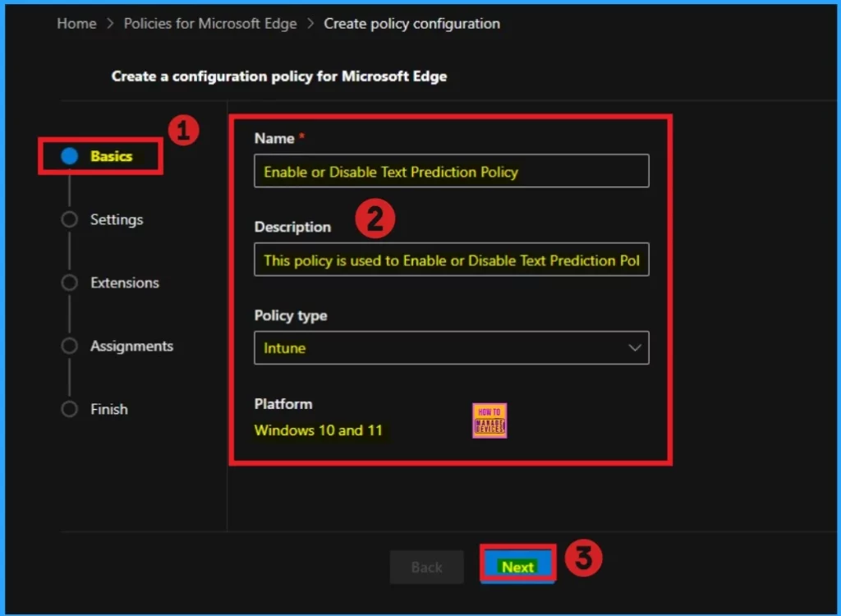Go to the Assignments step

pyautogui.click(x=131, y=346)
